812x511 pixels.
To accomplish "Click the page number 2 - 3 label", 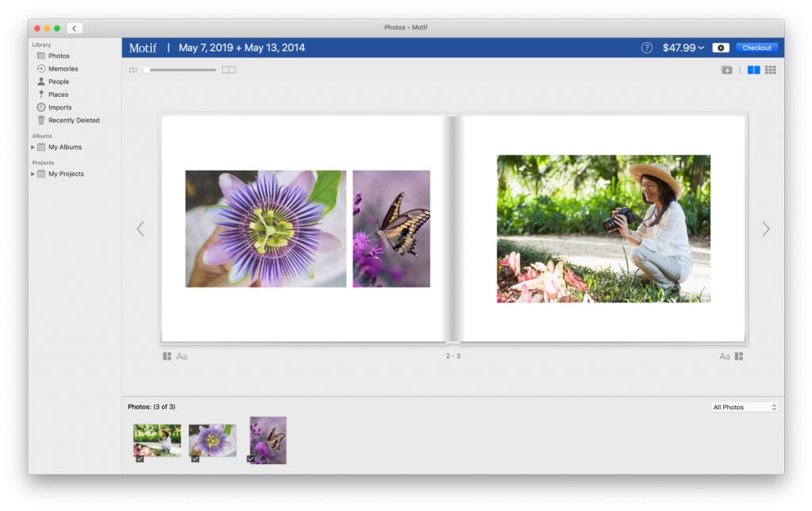I will click(453, 356).
